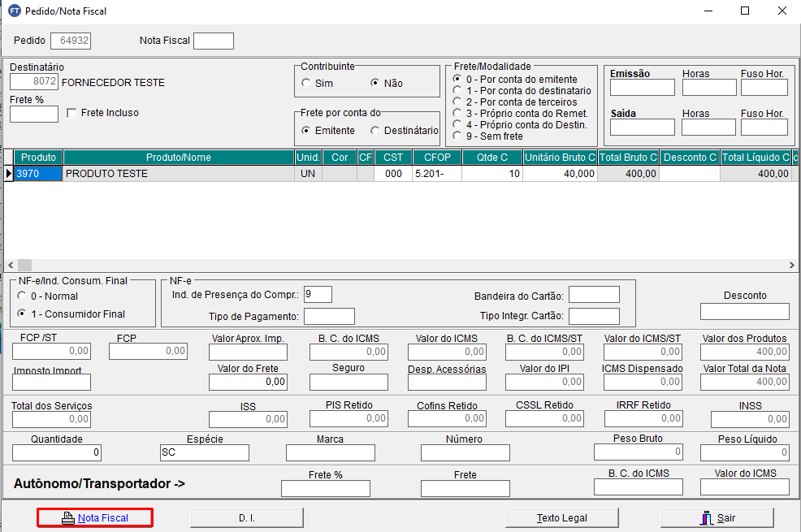The width and height of the screenshot is (801, 532).
Task: Click the FT application icon in title bar
Action: pos(14,11)
